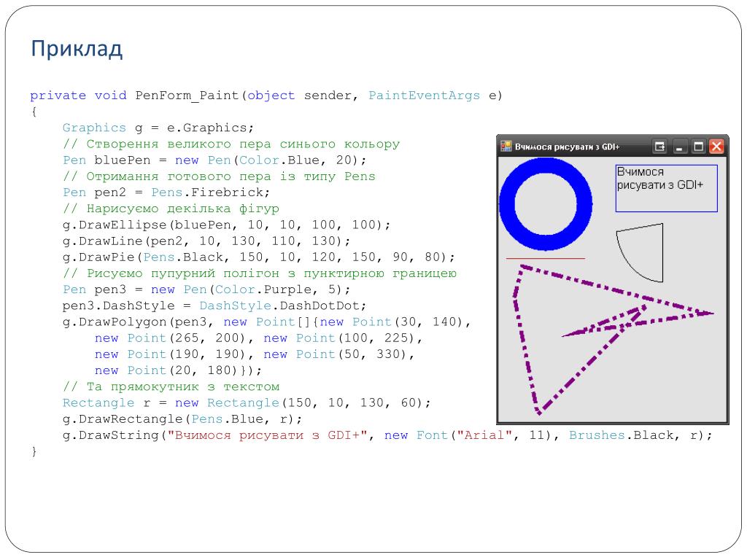Click the extra title bar button left of minimize
Screen dimensions: 747x560
click(x=659, y=147)
